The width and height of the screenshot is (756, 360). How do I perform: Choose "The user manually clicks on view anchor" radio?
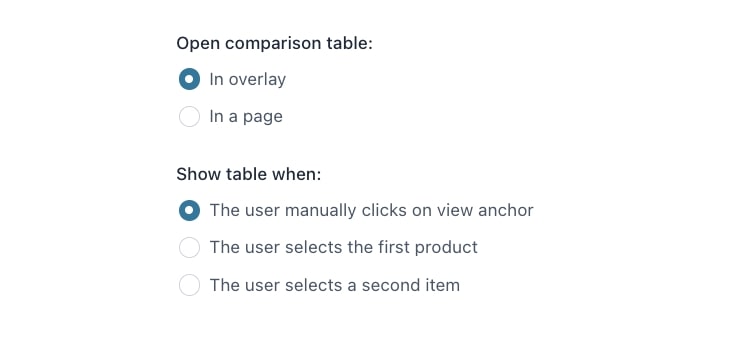coord(189,211)
